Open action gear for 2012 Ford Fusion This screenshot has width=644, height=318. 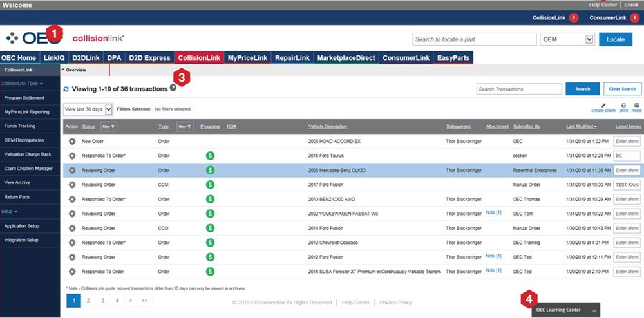72,257
